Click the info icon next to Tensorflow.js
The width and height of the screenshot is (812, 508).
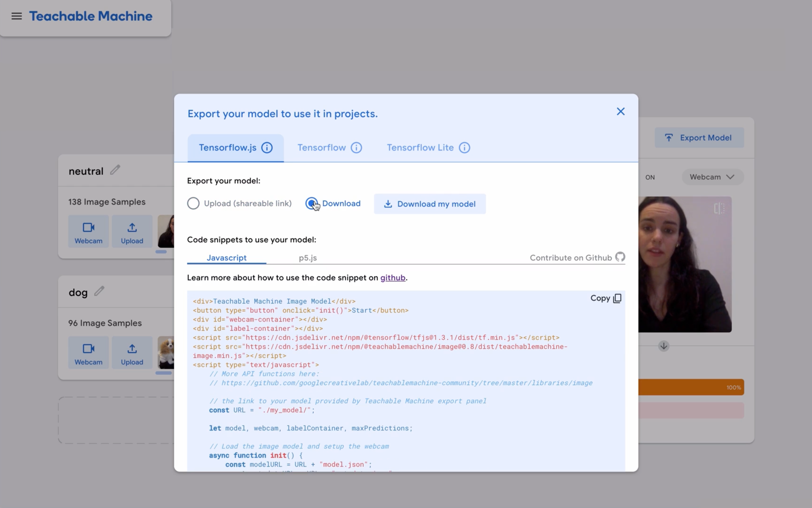(267, 148)
